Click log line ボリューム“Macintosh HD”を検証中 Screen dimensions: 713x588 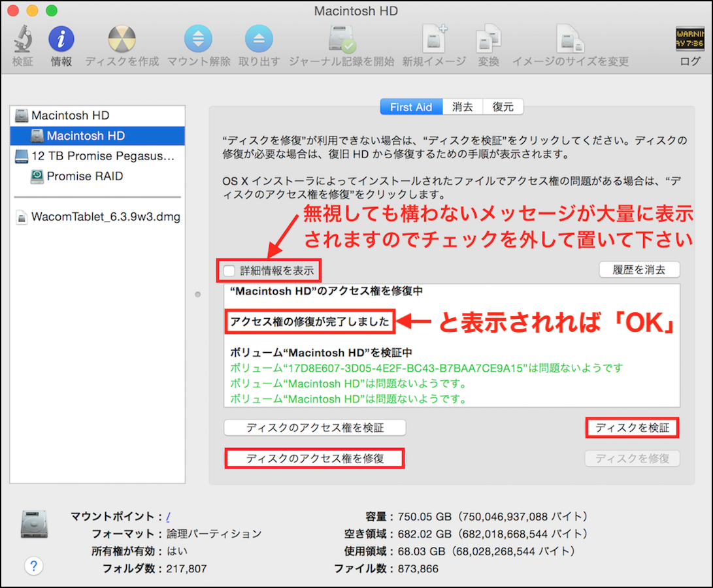pyautogui.click(x=321, y=353)
